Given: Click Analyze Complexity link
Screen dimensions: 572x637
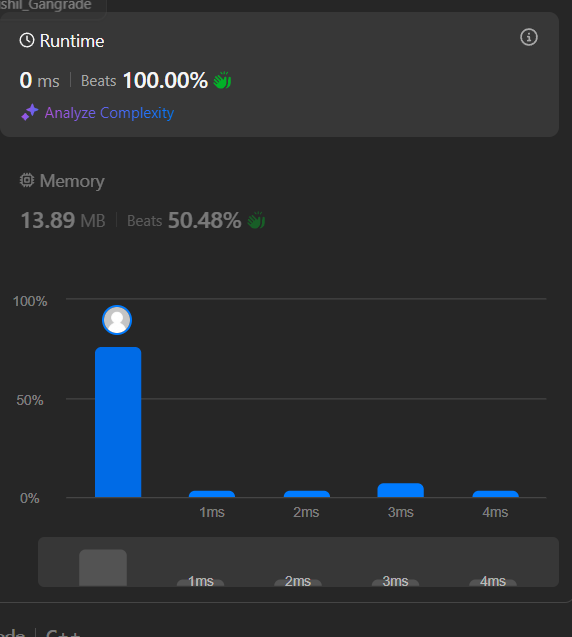Looking at the screenshot, I should [109, 113].
